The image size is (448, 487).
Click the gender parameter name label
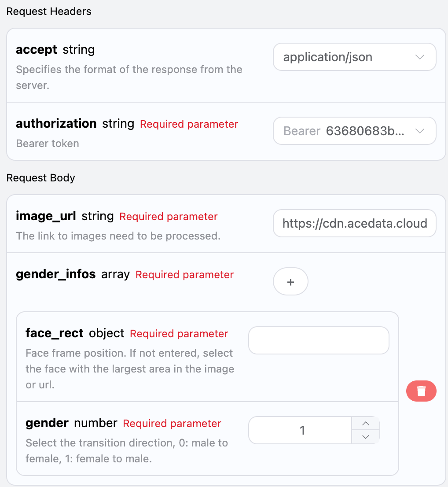(47, 423)
